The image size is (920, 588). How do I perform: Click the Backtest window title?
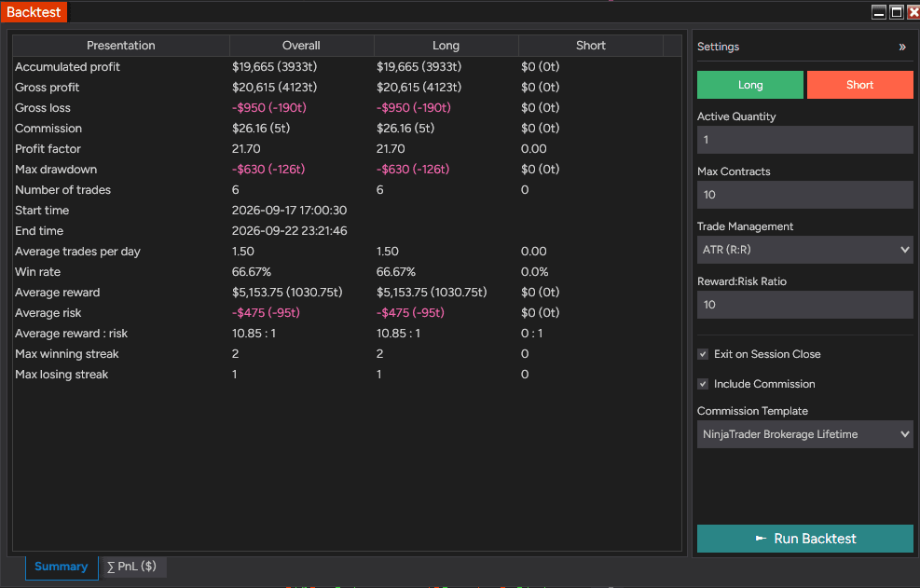tap(34, 12)
